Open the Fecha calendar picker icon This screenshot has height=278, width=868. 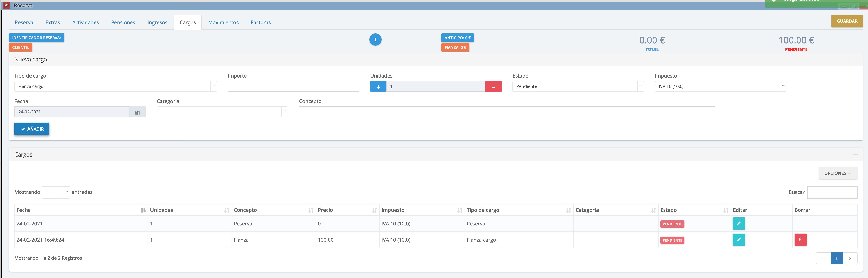coord(137,112)
